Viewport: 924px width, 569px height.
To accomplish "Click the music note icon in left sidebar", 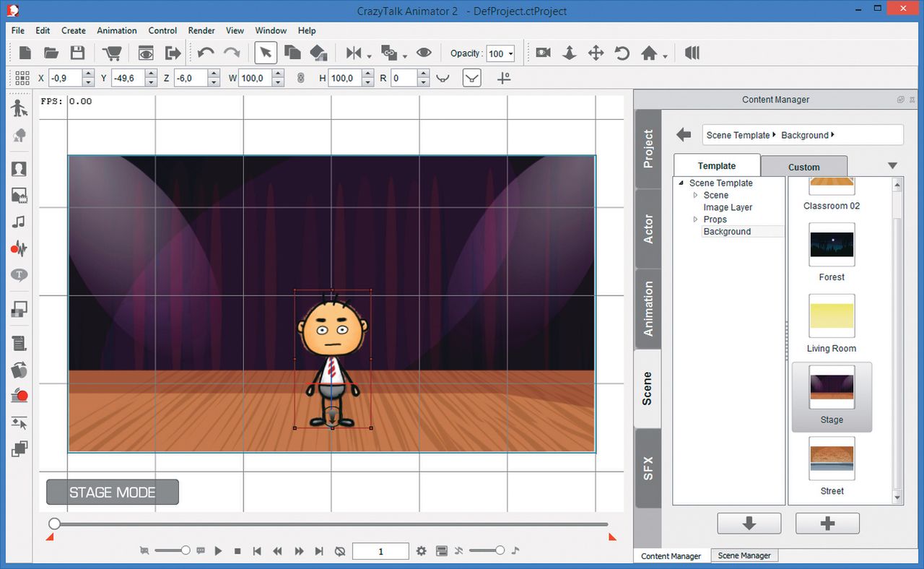I will pos(19,222).
